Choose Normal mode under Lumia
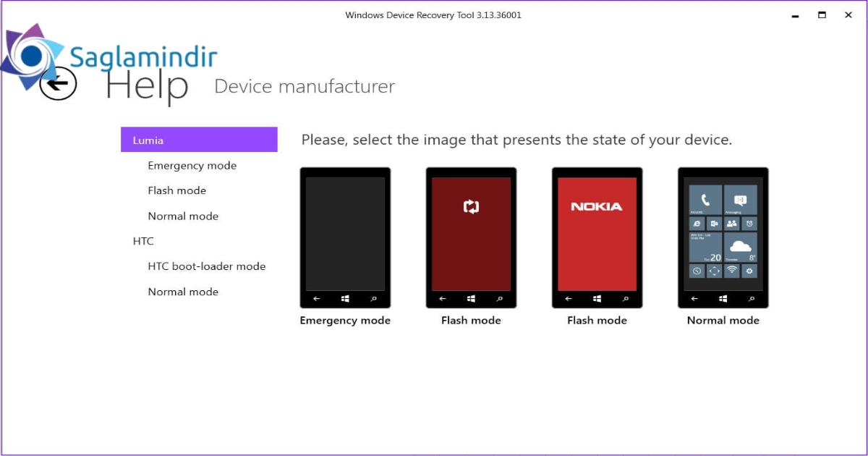The height and width of the screenshot is (456, 868). point(183,216)
